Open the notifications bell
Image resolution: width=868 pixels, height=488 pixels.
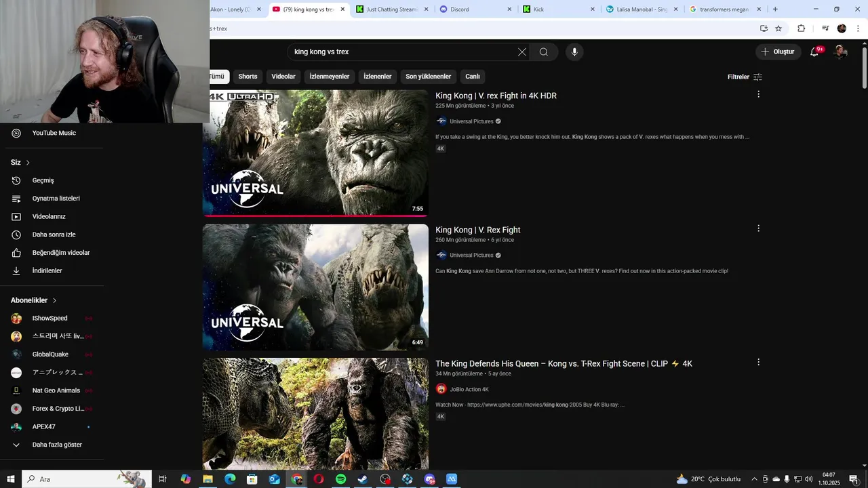pyautogui.click(x=815, y=52)
